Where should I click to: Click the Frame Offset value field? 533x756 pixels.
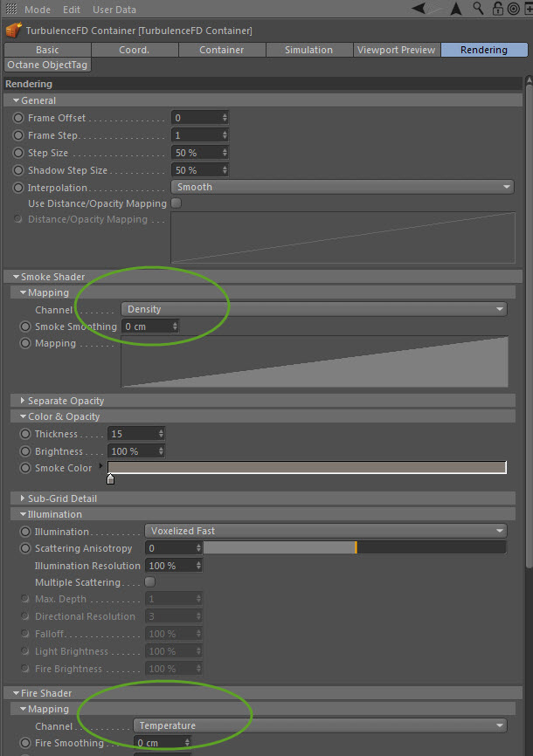tap(200, 118)
